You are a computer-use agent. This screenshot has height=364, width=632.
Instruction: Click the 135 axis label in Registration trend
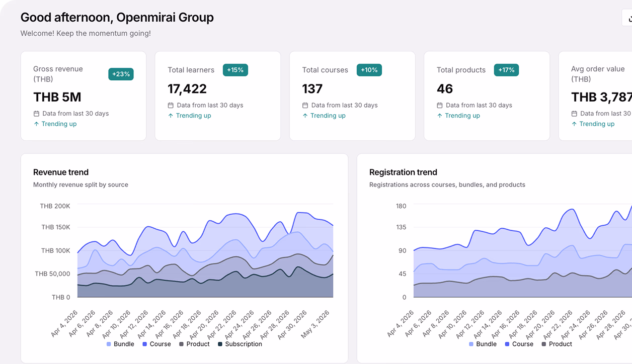pyautogui.click(x=401, y=227)
